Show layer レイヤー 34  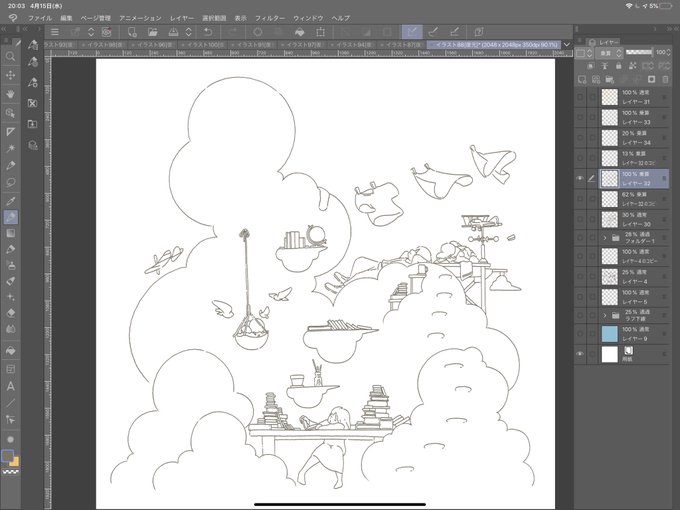pos(580,138)
